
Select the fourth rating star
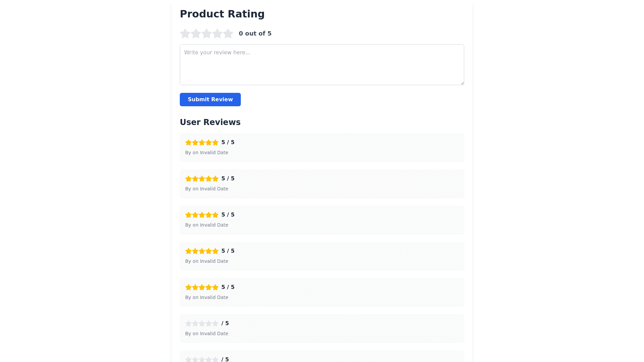point(217,34)
